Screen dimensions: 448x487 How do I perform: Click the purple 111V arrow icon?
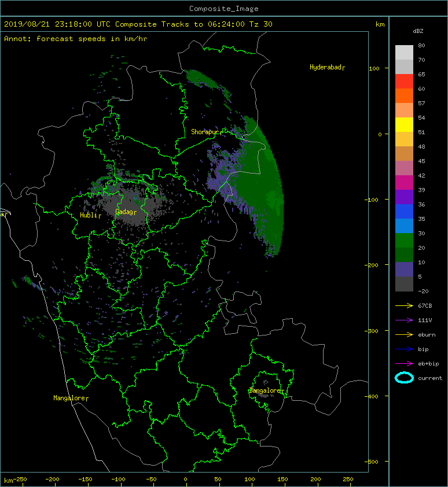click(404, 320)
